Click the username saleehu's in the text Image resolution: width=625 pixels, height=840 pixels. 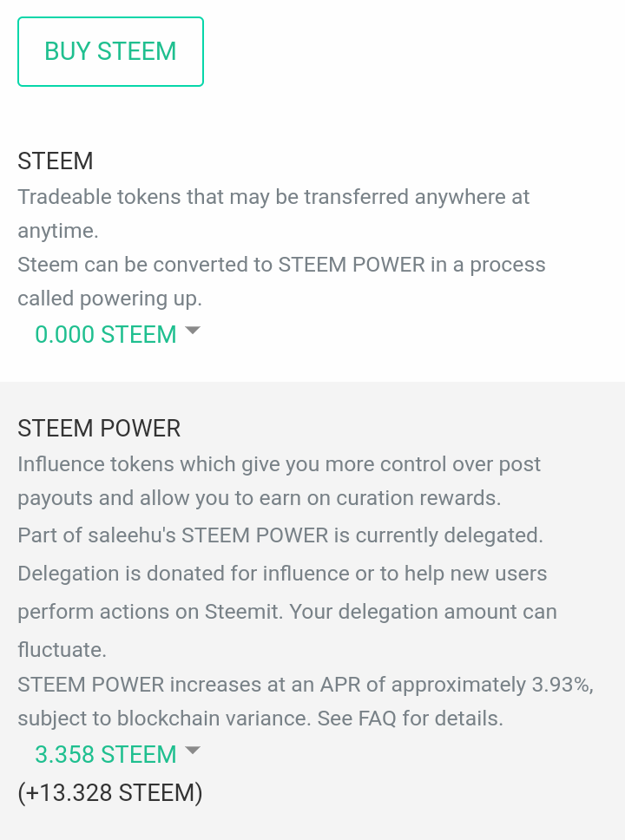132,535
